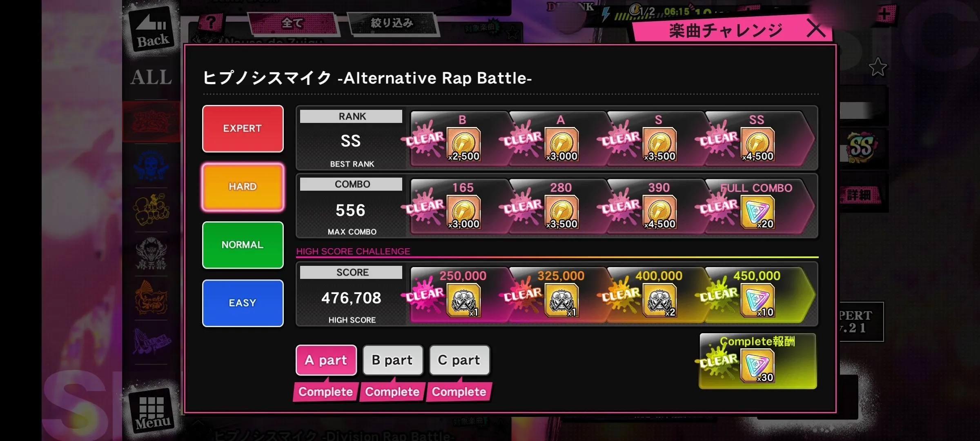980x441 pixels.
Task: Click the question mark help icon
Action: [211, 22]
